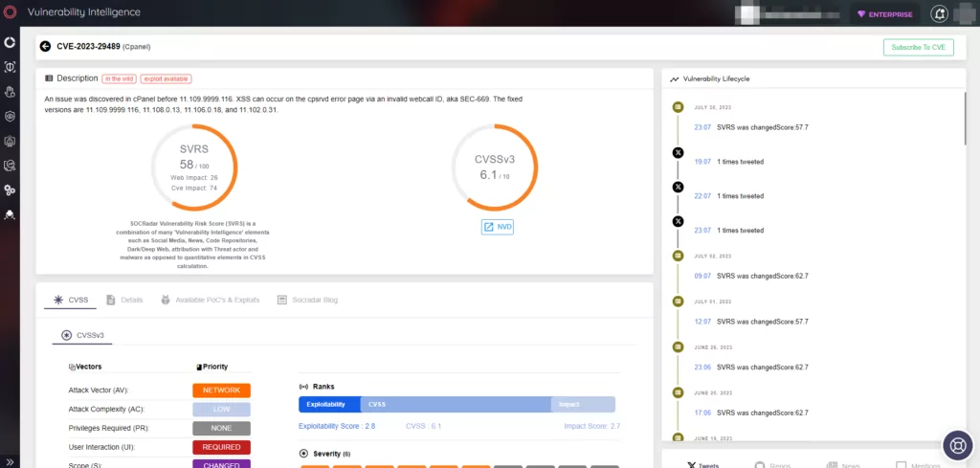Open the Socradar Blog tab
Screen dimensions: 980x468
307,300
